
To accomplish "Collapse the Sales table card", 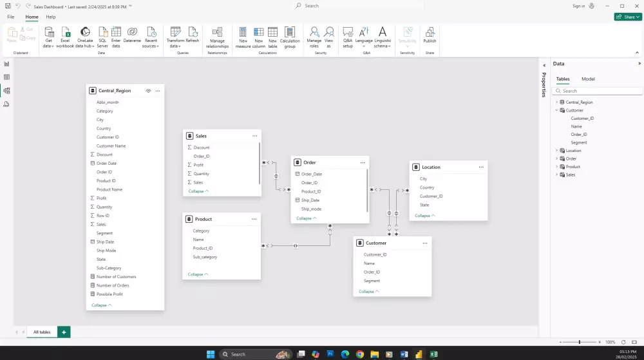I will point(198,191).
